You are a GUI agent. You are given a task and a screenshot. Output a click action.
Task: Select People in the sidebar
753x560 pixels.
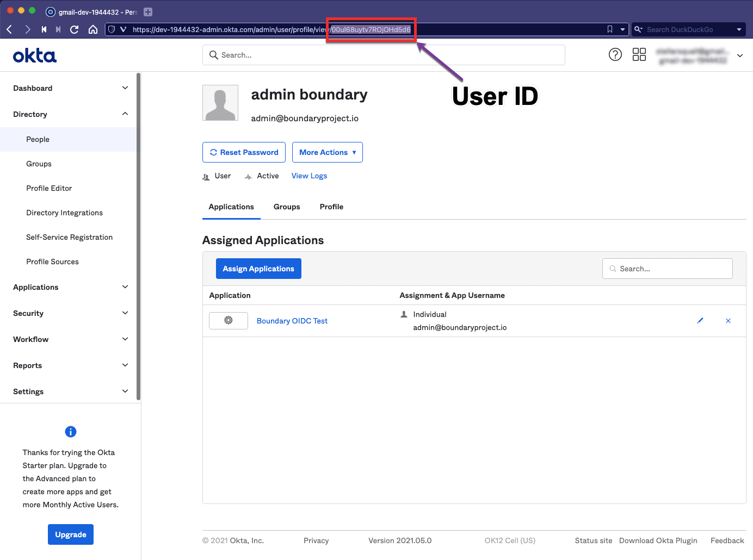click(x=69, y=139)
